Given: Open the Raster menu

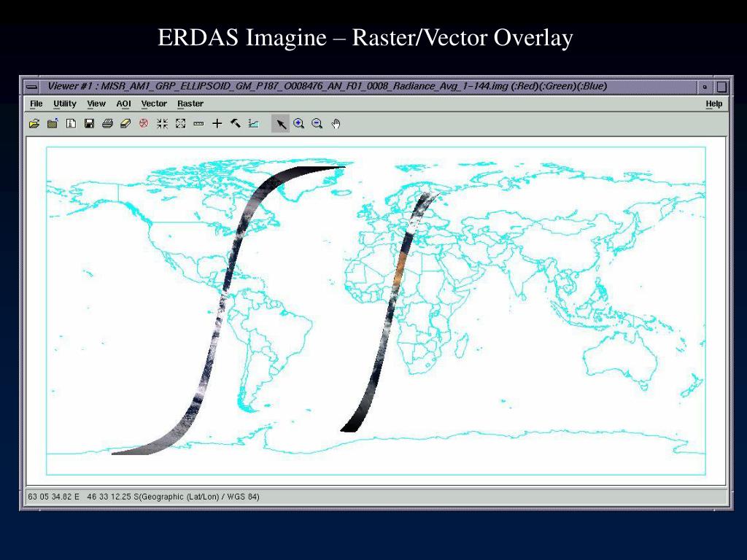Looking at the screenshot, I should pos(190,104).
